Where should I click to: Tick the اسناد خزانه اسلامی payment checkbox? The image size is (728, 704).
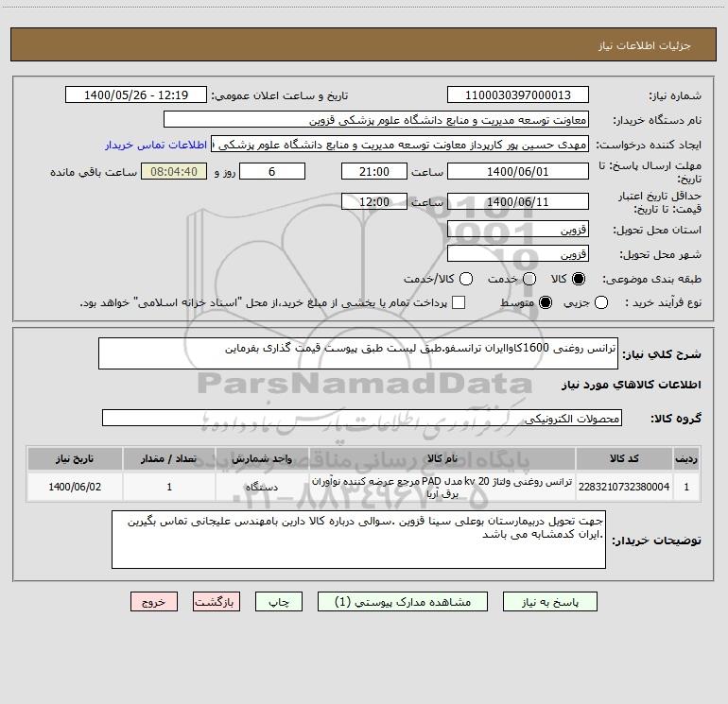coord(459,302)
